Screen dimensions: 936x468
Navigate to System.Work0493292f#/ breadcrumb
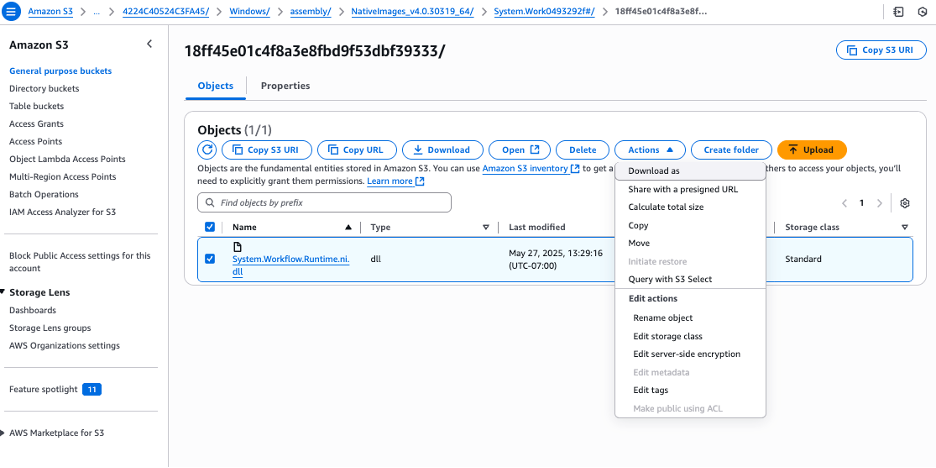(x=544, y=11)
